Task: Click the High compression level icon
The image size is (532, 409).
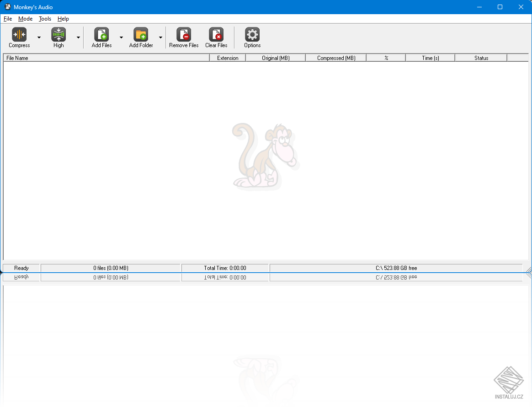Action: [x=59, y=35]
